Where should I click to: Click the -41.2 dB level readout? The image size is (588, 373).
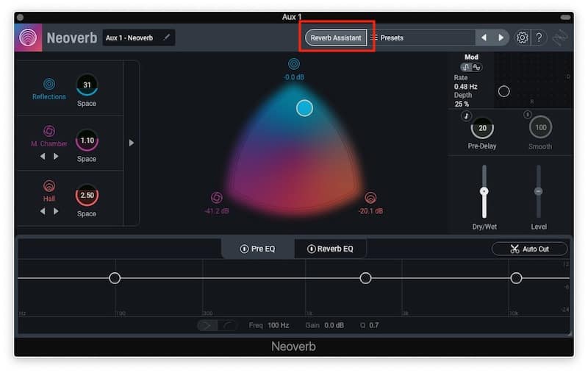[x=217, y=211]
